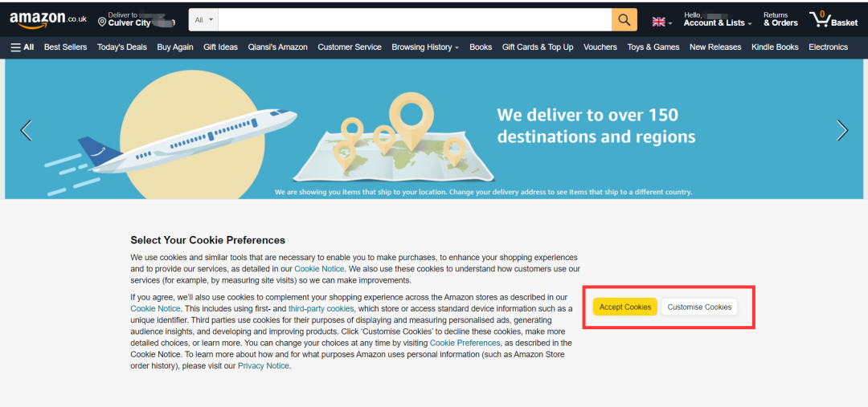Image resolution: width=868 pixels, height=407 pixels.
Task: Open Today's Deals in navigation bar
Action: (x=122, y=47)
